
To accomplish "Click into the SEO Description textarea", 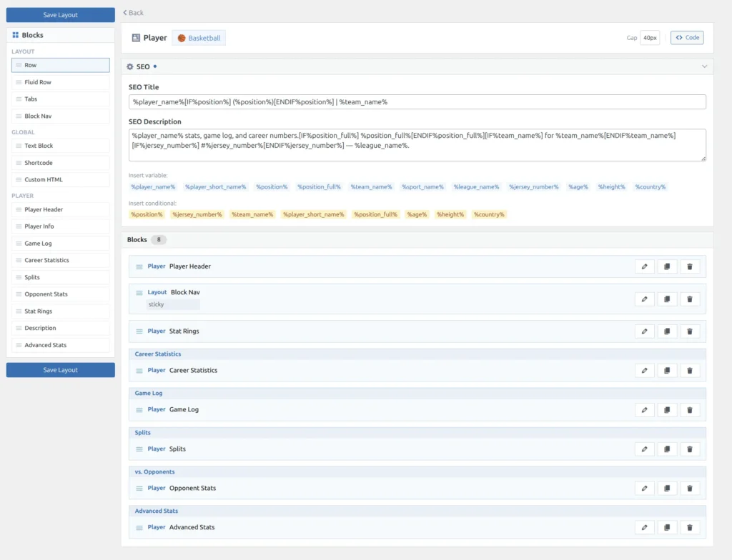I will [x=417, y=145].
